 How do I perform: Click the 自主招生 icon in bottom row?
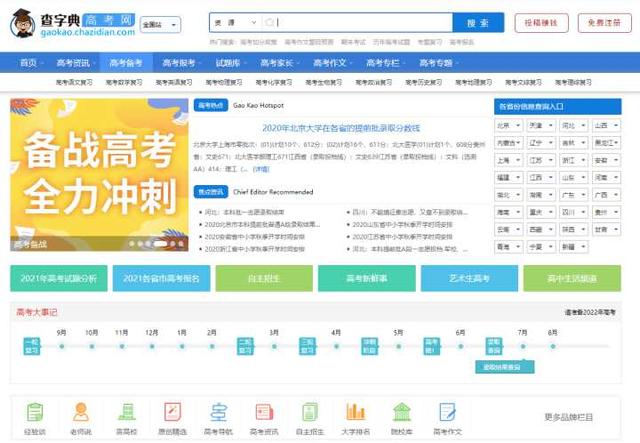tap(310, 415)
